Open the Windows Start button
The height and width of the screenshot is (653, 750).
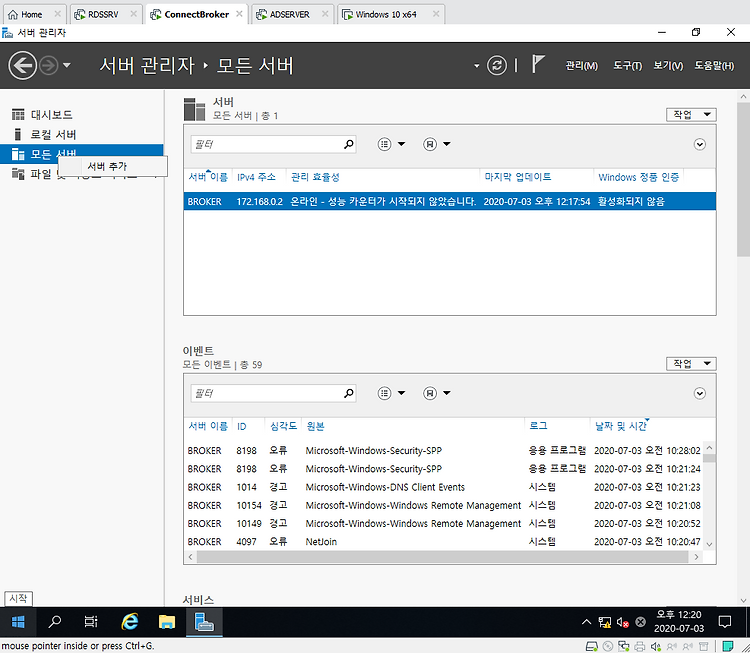[x=18, y=622]
